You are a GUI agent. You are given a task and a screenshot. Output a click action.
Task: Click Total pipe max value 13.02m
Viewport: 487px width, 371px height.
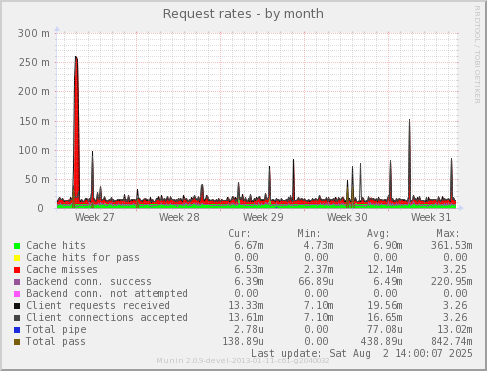point(455,330)
